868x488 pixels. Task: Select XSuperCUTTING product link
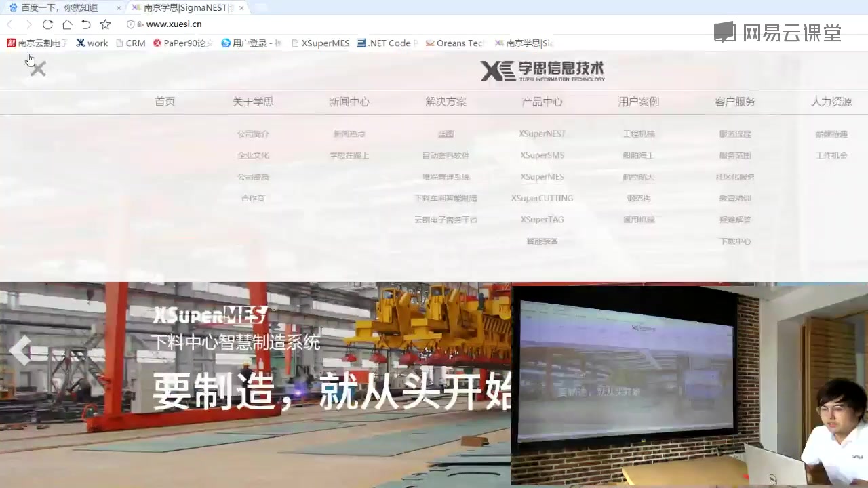click(x=542, y=199)
